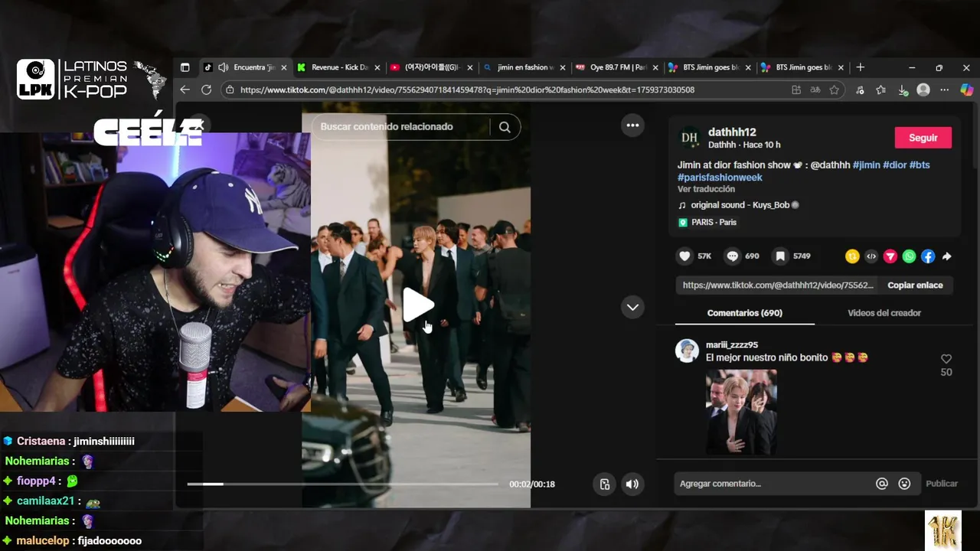Open browser settings and more menu
Viewport: 980px width, 551px height.
point(944,90)
